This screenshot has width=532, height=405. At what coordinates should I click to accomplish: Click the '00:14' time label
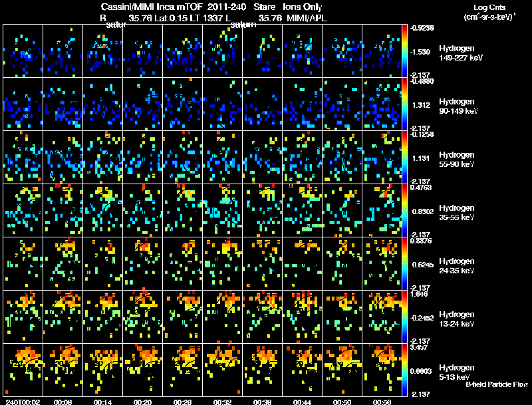pos(103,402)
